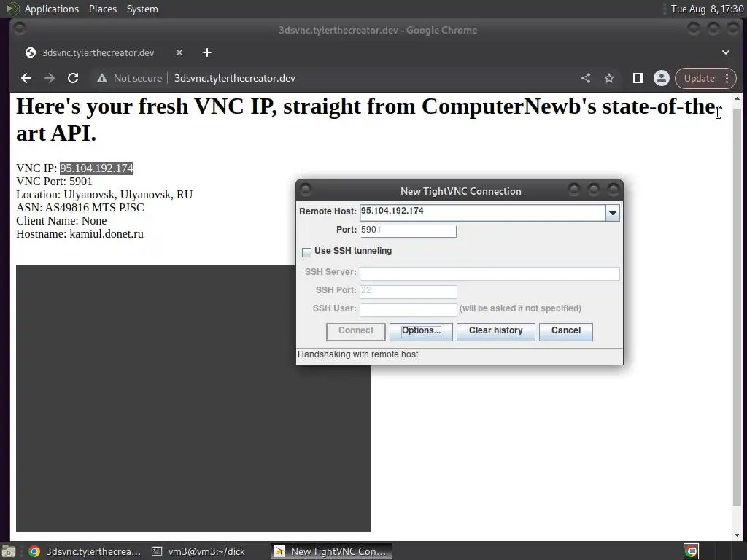Click Clear history button
Viewport: 747px width, 560px height.
(495, 332)
